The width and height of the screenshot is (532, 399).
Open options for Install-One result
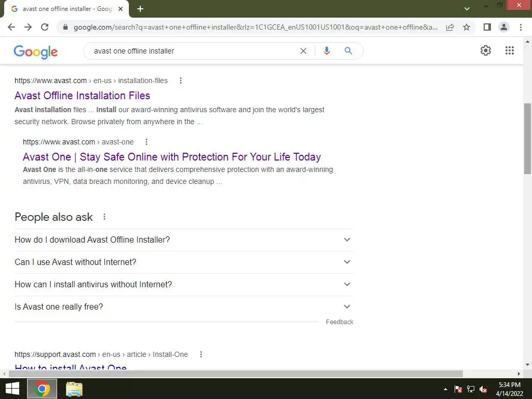[201, 354]
